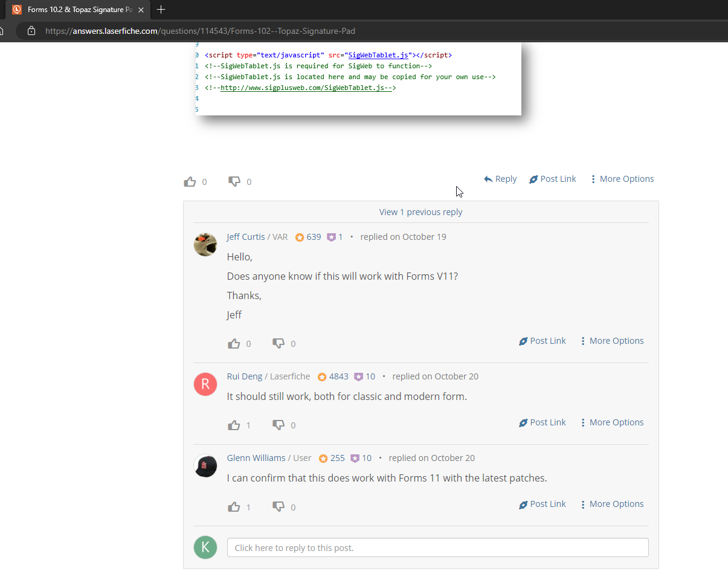Click in the reply text box

tap(438, 547)
